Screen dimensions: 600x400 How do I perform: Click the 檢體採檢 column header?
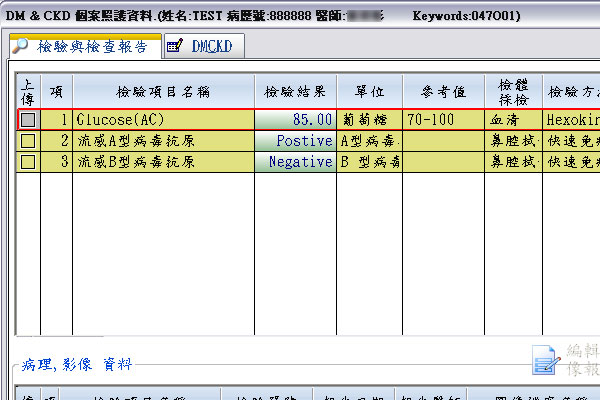(x=513, y=91)
